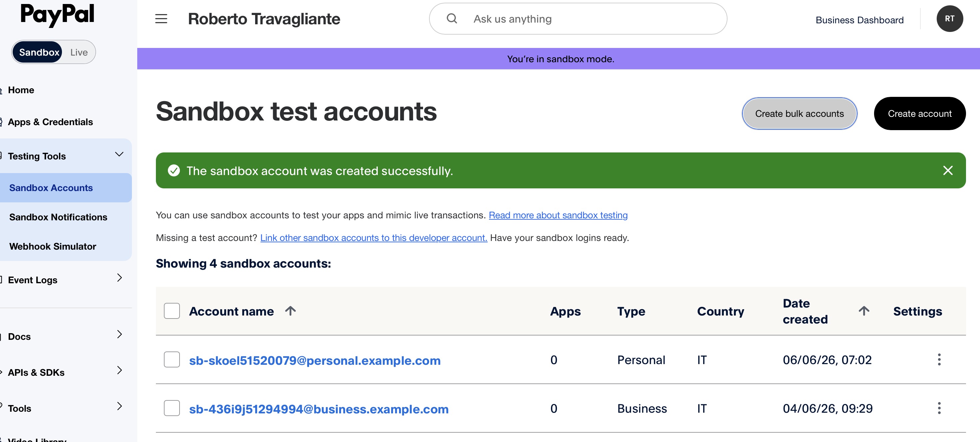
Task: Tick the select-all accounts checkbox
Action: coord(172,311)
